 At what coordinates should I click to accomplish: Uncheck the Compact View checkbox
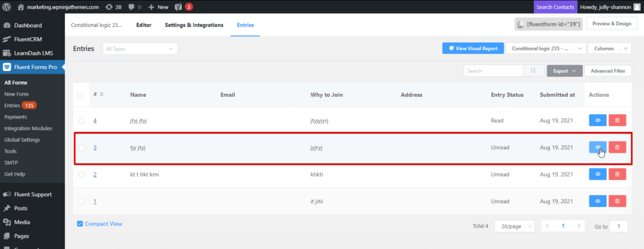point(80,224)
